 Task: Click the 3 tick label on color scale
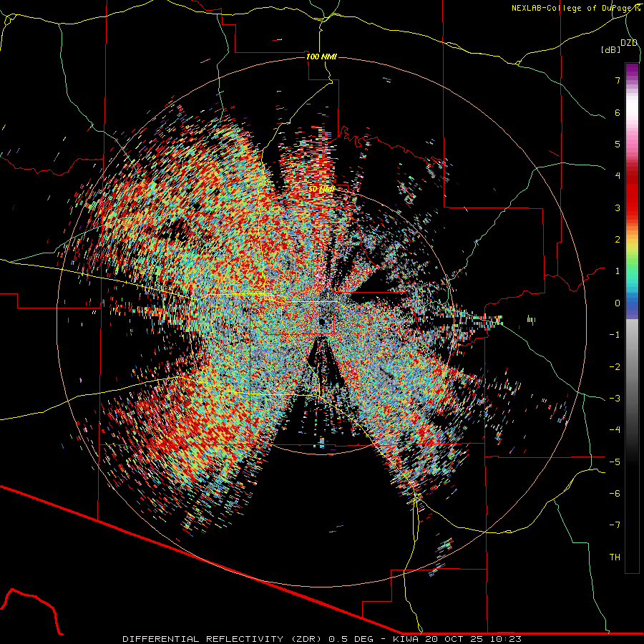pyautogui.click(x=618, y=208)
